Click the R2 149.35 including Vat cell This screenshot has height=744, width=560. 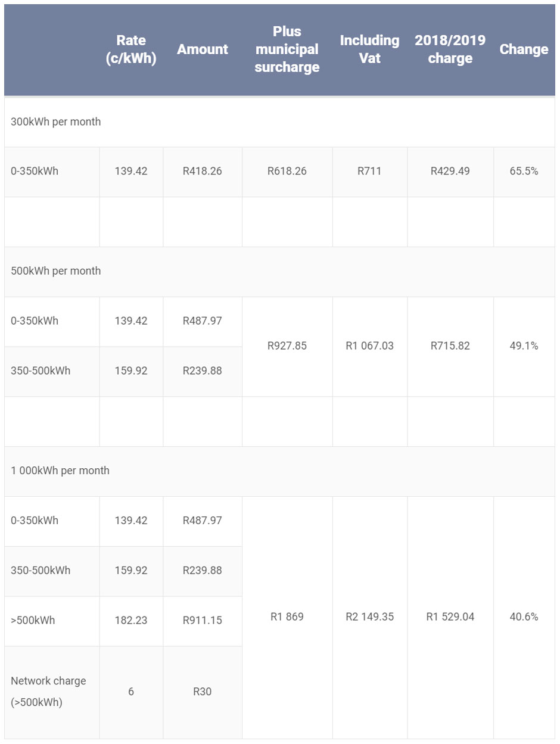tap(369, 617)
